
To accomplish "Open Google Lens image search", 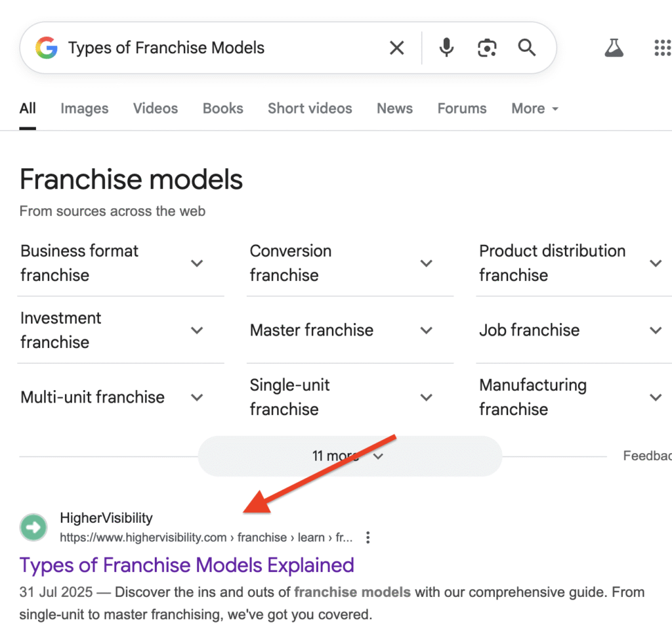I will tap(487, 48).
